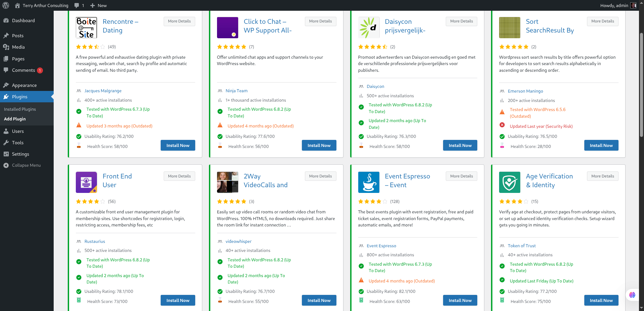This screenshot has width=644, height=311.
Task: View More Details for Event Espresso
Action: (462, 176)
